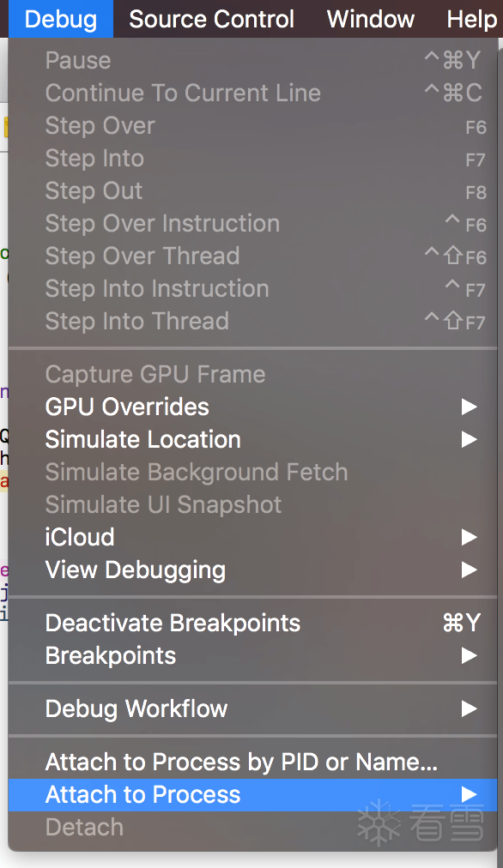Expand Simulate Location submenu arrow
The width and height of the screenshot is (503, 868).
(x=470, y=440)
